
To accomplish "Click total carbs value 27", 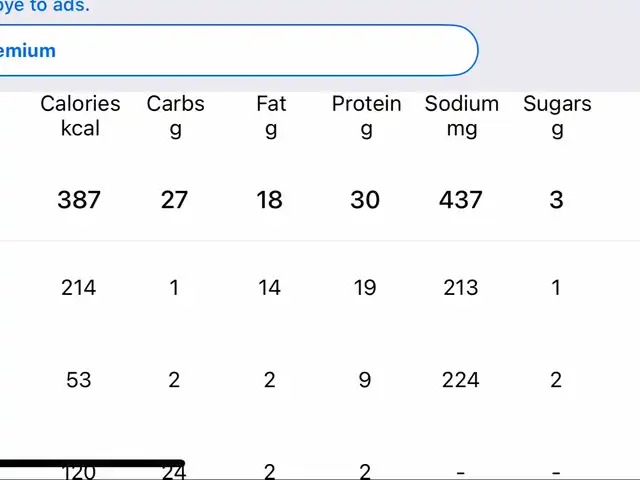I will pos(174,200).
